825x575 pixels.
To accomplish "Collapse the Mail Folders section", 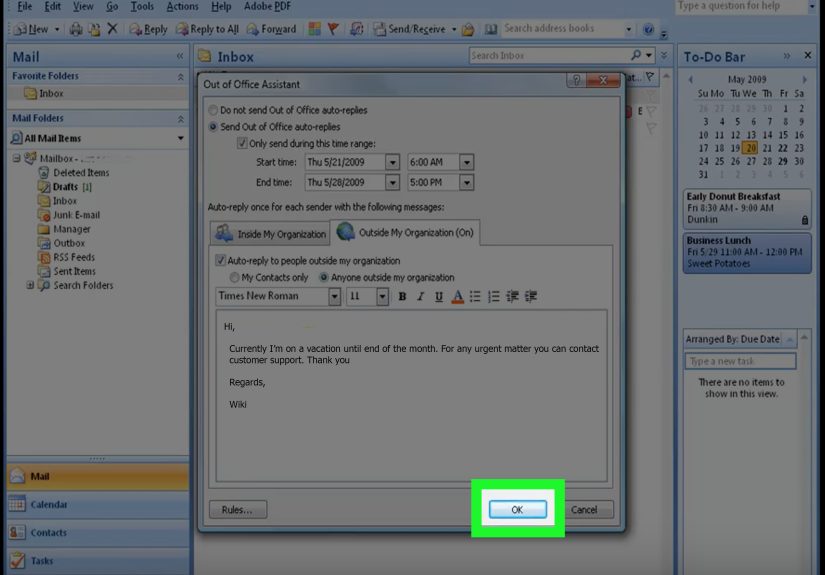I will click(180, 118).
